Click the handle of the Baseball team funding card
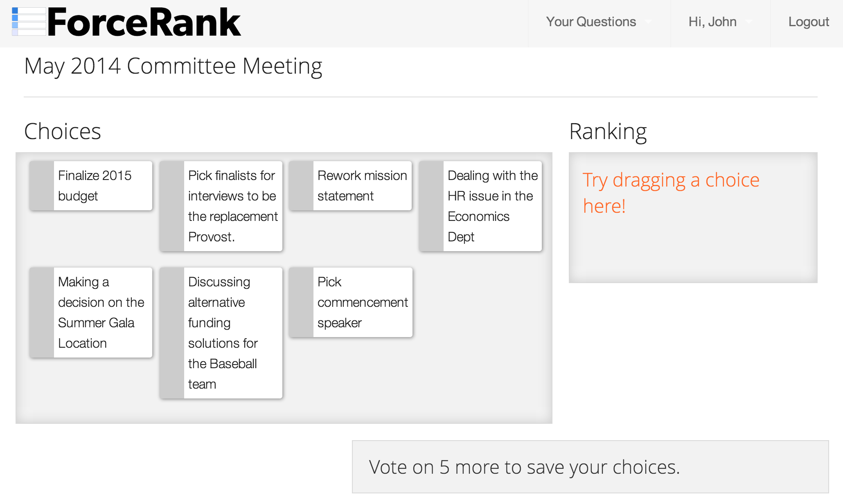The image size is (843, 504). pyautogui.click(x=172, y=333)
